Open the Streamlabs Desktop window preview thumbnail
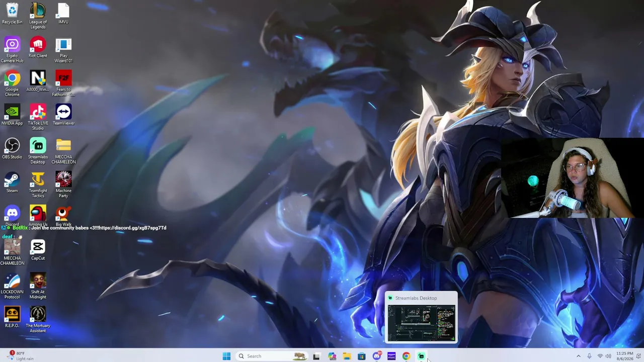This screenshot has height=362, width=644. tap(421, 323)
